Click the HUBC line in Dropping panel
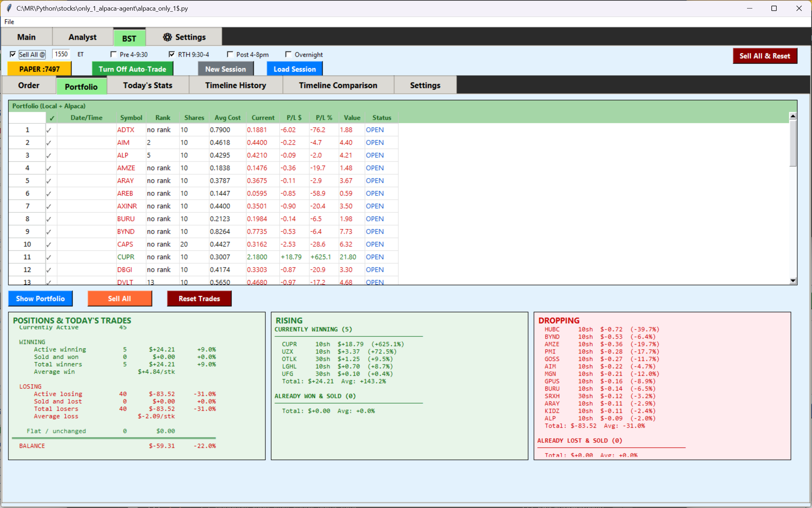The image size is (812, 508). [602, 329]
